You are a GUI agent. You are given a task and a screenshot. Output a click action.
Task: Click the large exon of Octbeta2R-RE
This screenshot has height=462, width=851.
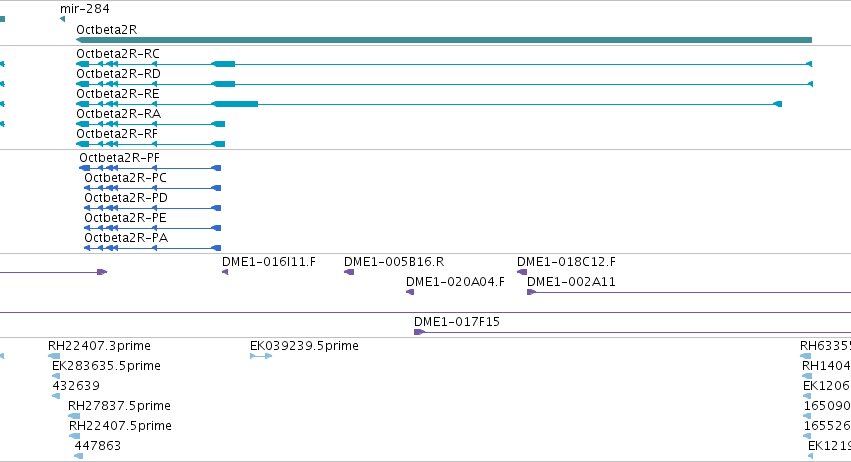pos(234,104)
